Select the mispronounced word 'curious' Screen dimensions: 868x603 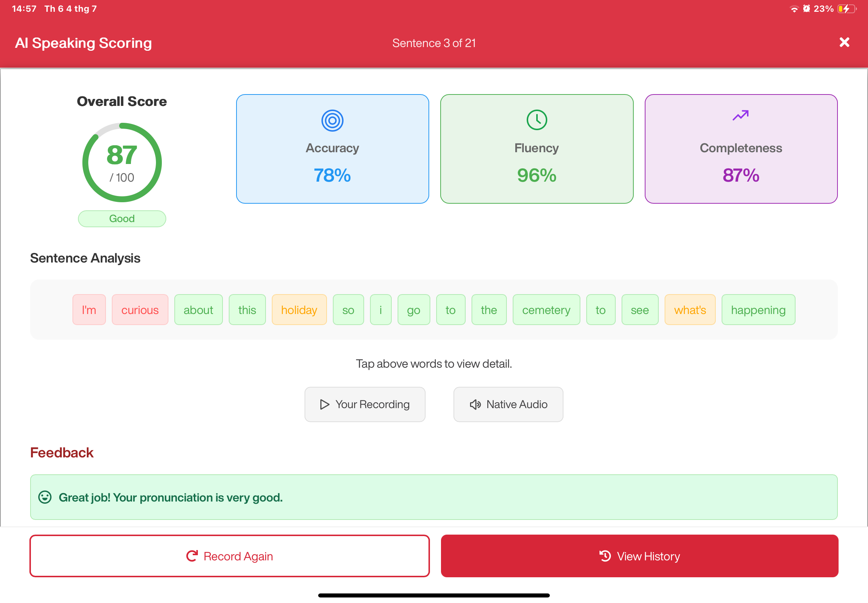click(x=140, y=310)
